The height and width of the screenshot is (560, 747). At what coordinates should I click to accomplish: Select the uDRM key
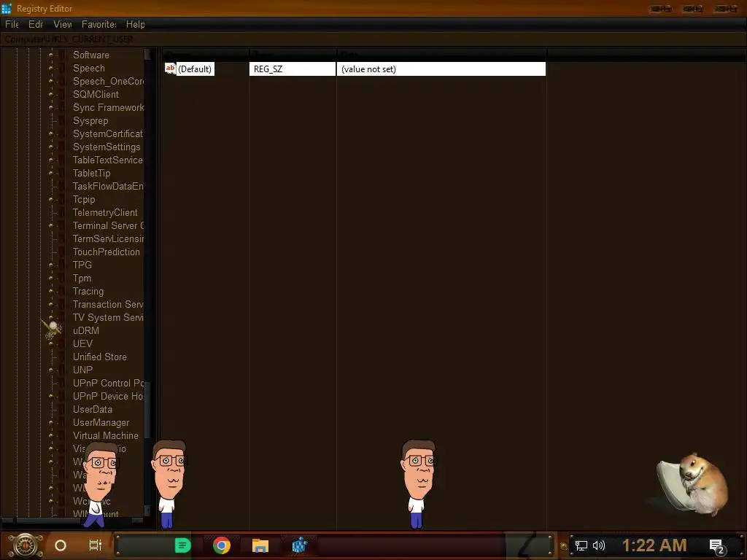tap(86, 330)
